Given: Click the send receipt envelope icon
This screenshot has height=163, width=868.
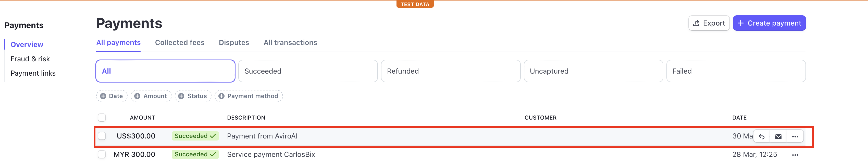Looking at the screenshot, I should 778,136.
